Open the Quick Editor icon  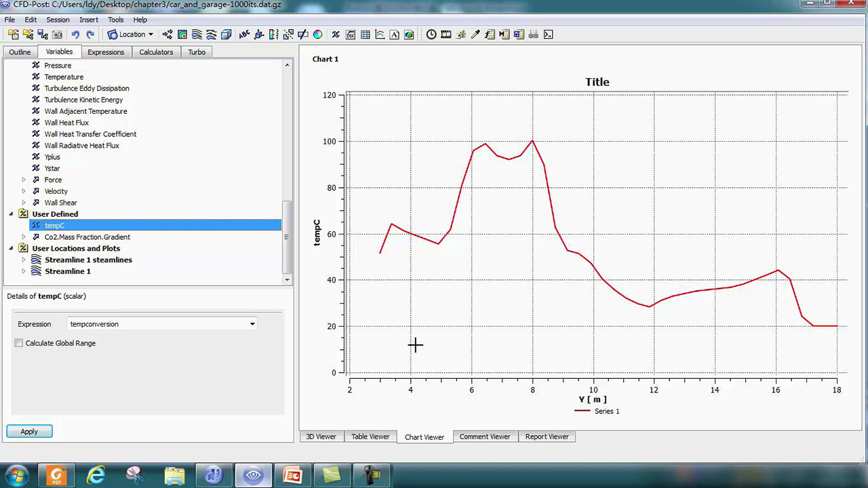[461, 35]
